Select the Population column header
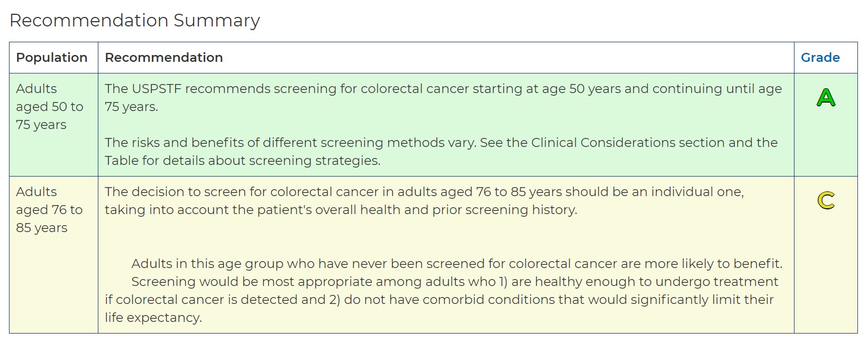Screen dimensions: 868x342 52,58
